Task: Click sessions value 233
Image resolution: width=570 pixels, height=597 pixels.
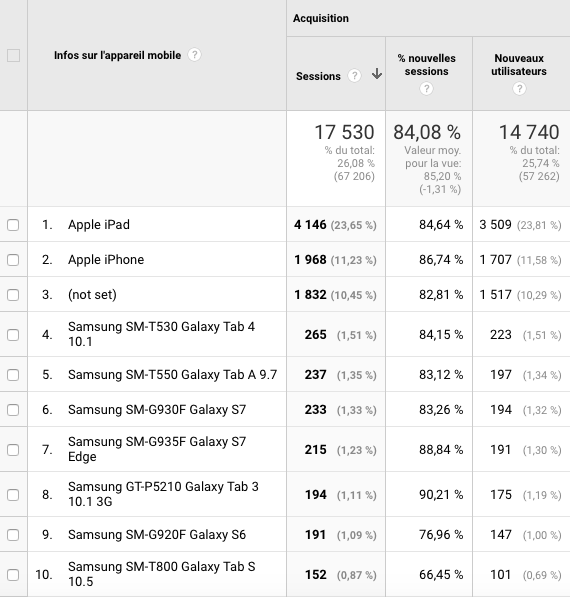Action: coord(315,410)
